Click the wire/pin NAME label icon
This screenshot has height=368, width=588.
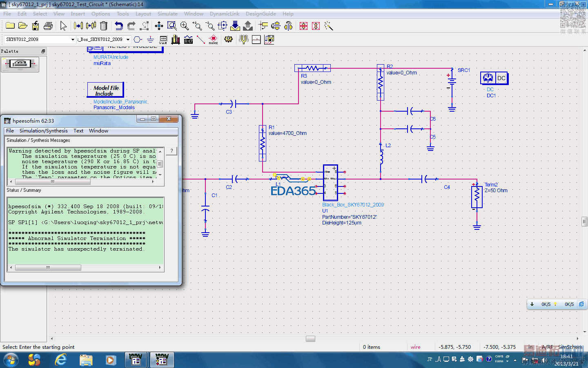click(213, 40)
